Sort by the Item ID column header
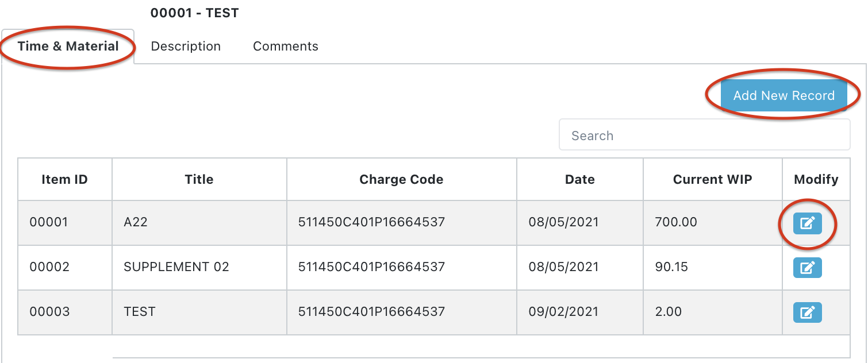This screenshot has width=868, height=363. coord(64,180)
